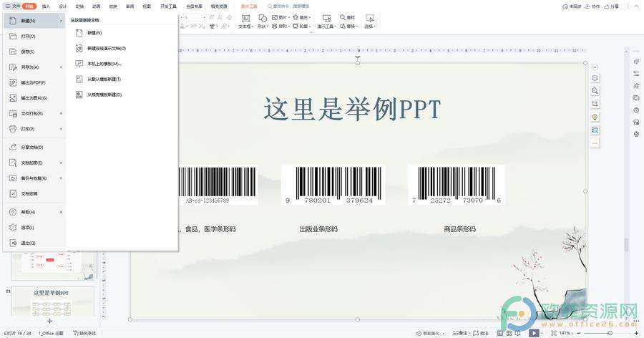Click the Presentation tools (演示工具) ribbon icon
The height and width of the screenshot is (338, 644).
326,18
